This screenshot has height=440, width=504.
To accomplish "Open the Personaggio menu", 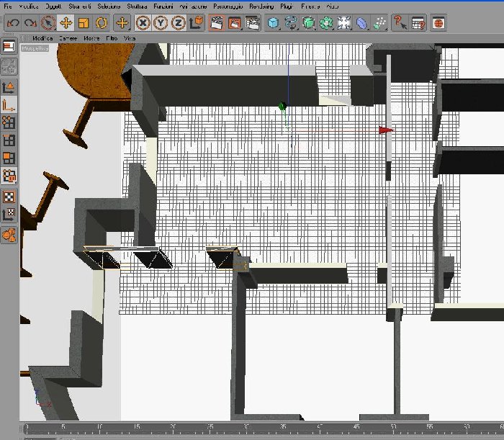I will [x=228, y=6].
